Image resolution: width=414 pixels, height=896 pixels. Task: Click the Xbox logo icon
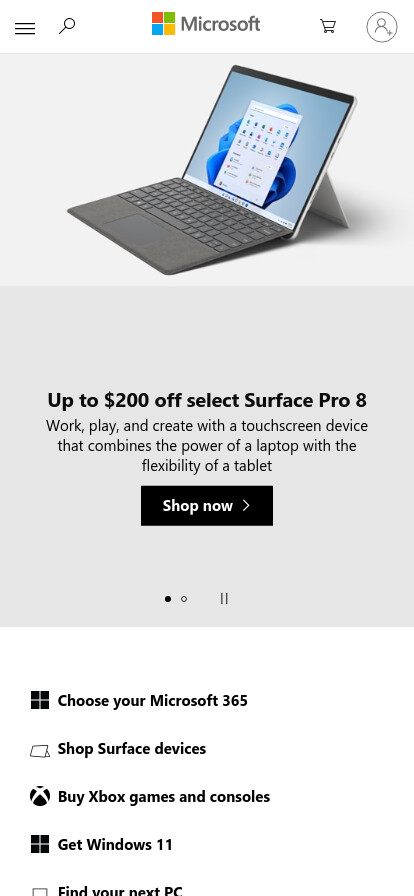(x=40, y=796)
